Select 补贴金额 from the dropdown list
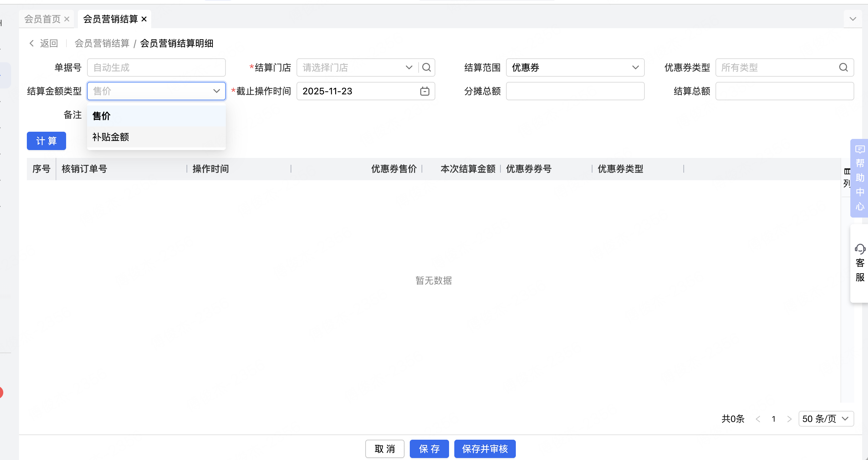This screenshot has width=868, height=460. [111, 137]
